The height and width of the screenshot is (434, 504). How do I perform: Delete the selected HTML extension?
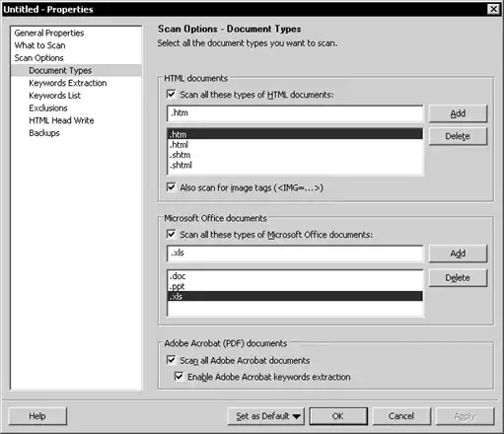click(x=458, y=136)
